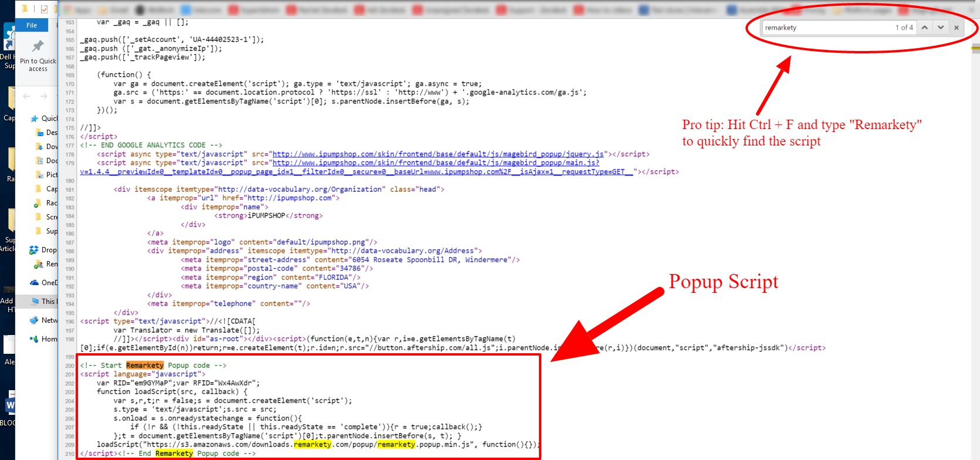Open File tab in File Explorer

tap(32, 25)
